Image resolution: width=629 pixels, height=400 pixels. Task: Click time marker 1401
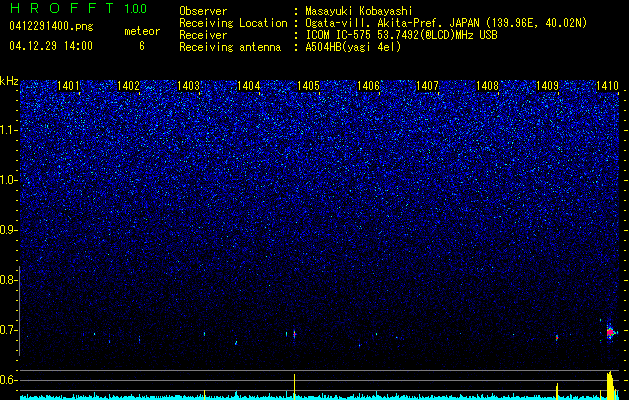(x=68, y=85)
